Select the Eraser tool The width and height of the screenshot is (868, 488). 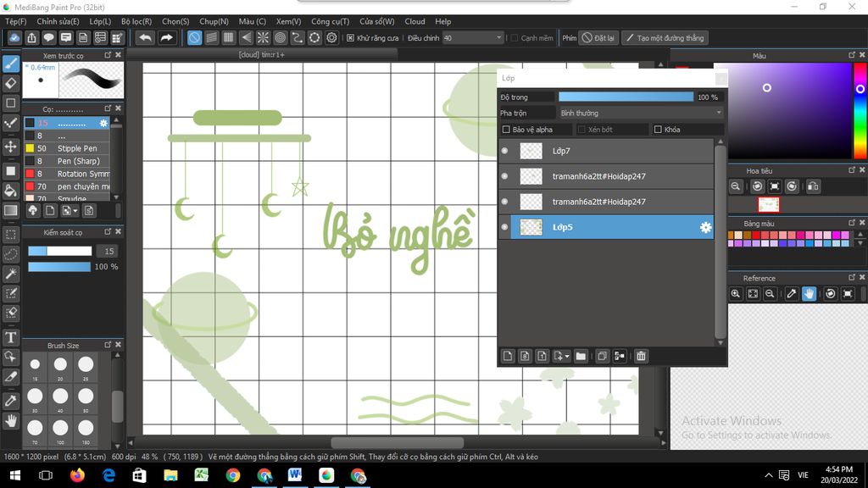(10, 84)
